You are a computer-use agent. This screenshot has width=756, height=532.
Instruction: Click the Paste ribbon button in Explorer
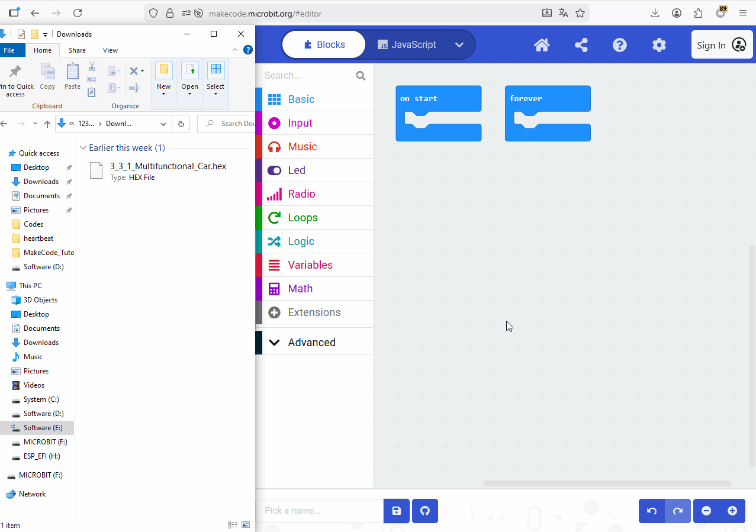(x=72, y=77)
